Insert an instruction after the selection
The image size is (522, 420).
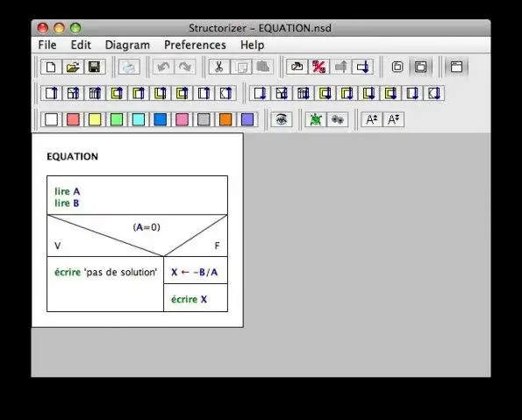click(x=260, y=93)
